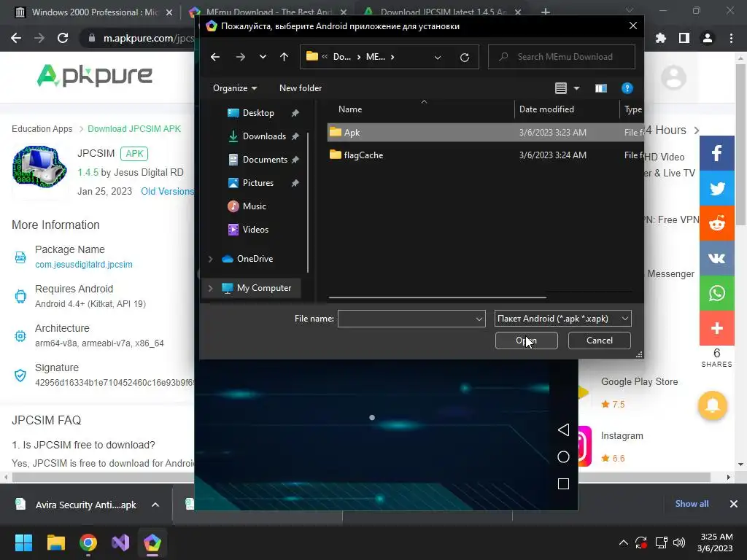Switch to Windows 2000 Professional browser tab
The image size is (747, 560).
pyautogui.click(x=93, y=12)
